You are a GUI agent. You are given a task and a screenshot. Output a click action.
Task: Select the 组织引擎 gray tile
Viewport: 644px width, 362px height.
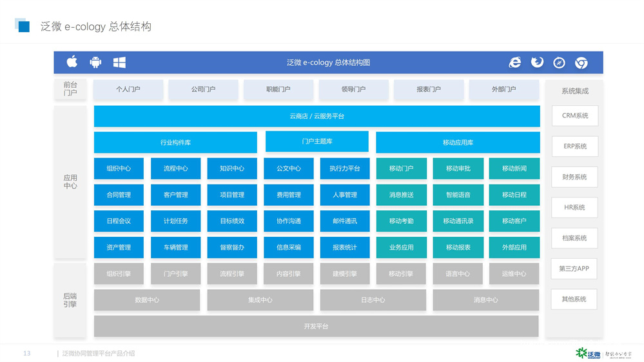click(x=119, y=274)
